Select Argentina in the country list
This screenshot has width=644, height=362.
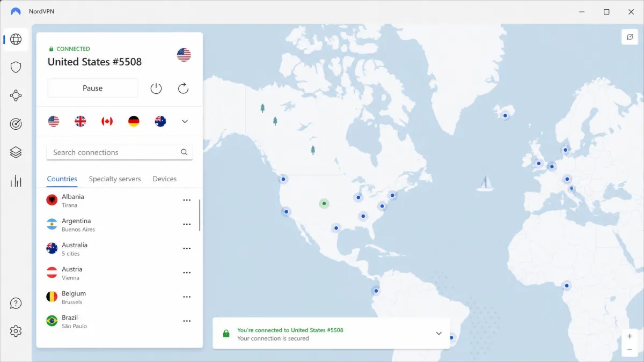(119, 224)
